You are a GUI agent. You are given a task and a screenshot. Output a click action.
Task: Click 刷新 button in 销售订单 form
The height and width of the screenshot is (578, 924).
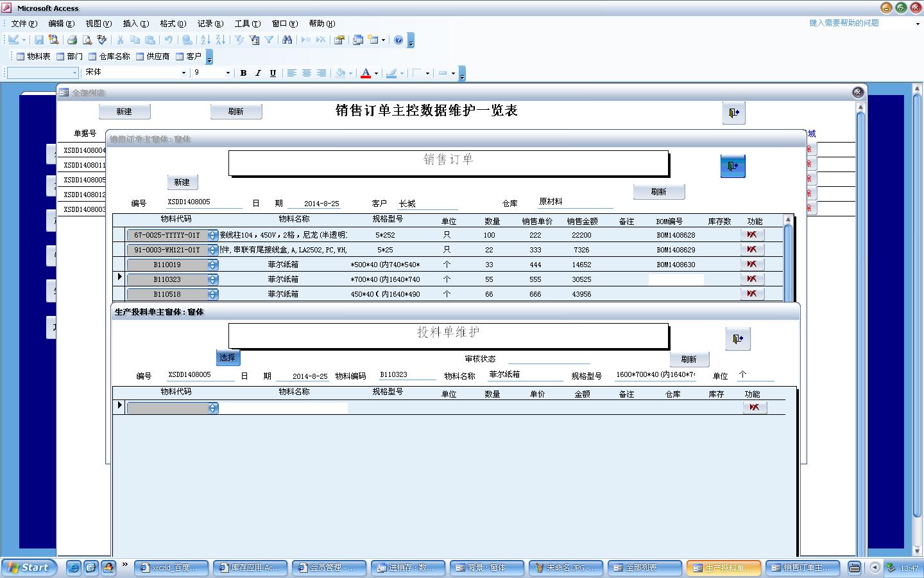click(x=659, y=192)
